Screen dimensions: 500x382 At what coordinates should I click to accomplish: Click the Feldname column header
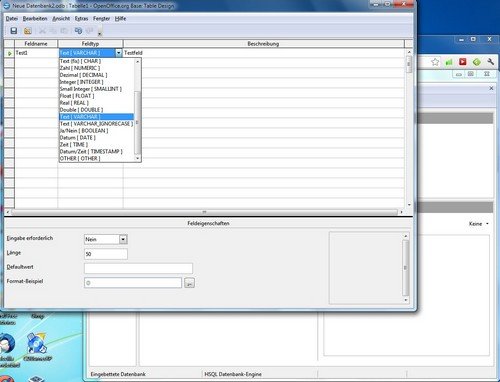(x=36, y=44)
